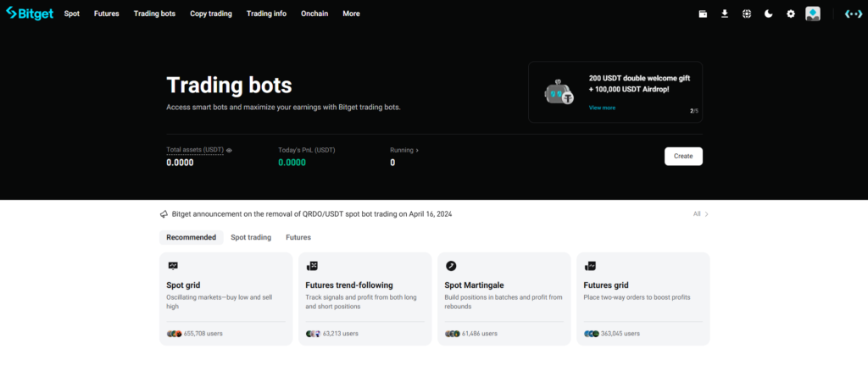Screen dimensions: 868x365
Task: Open the QRDO/USDT removal announcement
Action: 312,214
